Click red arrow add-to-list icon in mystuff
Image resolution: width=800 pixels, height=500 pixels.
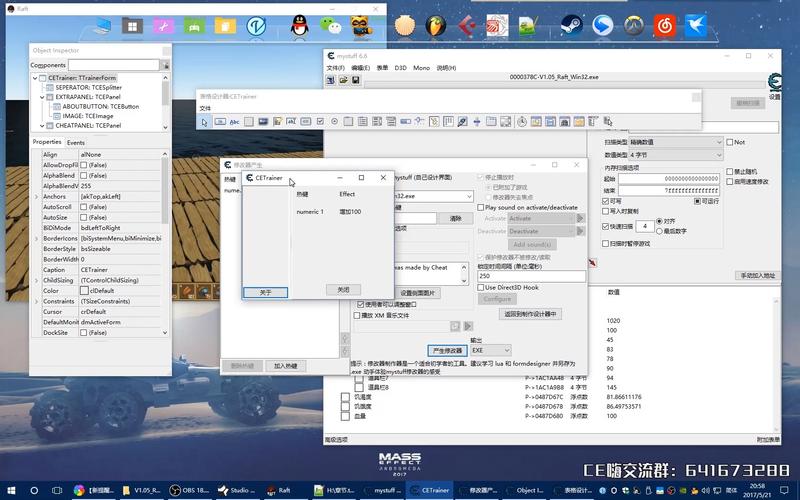click(x=592, y=262)
